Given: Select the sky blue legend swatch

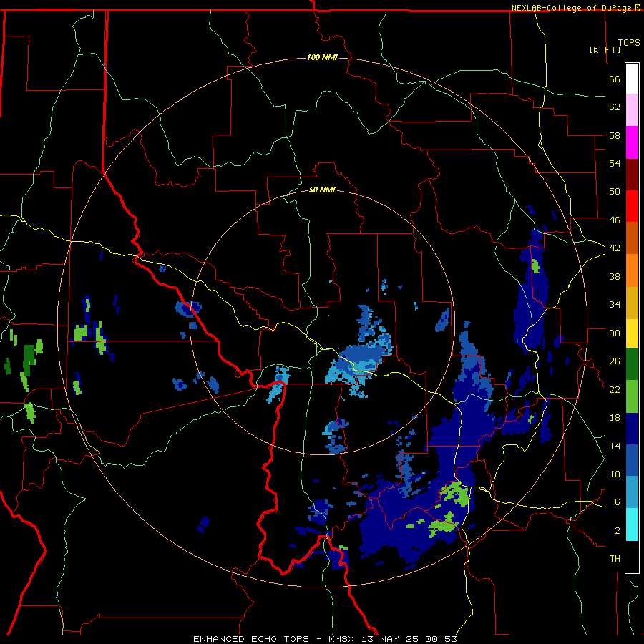Looking at the screenshot, I should click(x=632, y=492).
